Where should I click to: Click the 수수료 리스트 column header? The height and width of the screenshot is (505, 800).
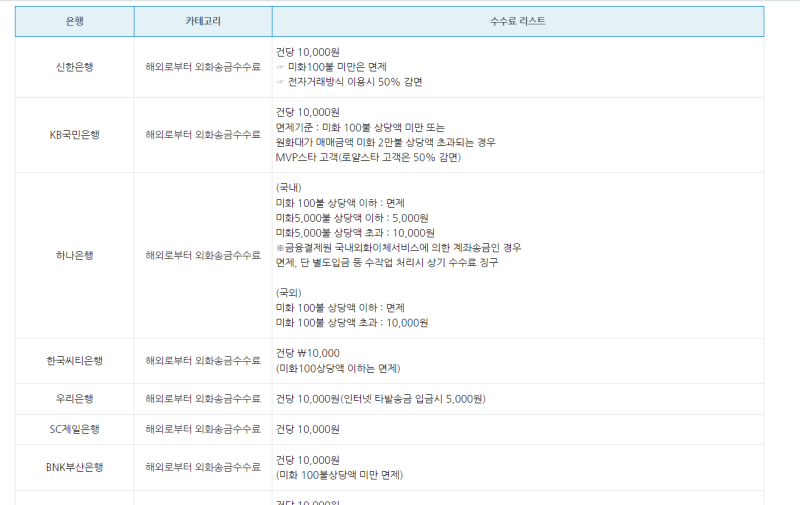coord(518,21)
